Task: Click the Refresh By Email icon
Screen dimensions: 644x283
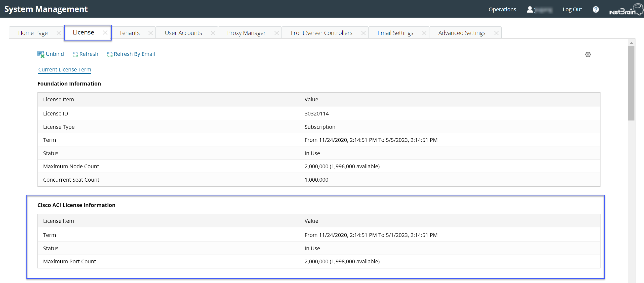Action: (109, 54)
